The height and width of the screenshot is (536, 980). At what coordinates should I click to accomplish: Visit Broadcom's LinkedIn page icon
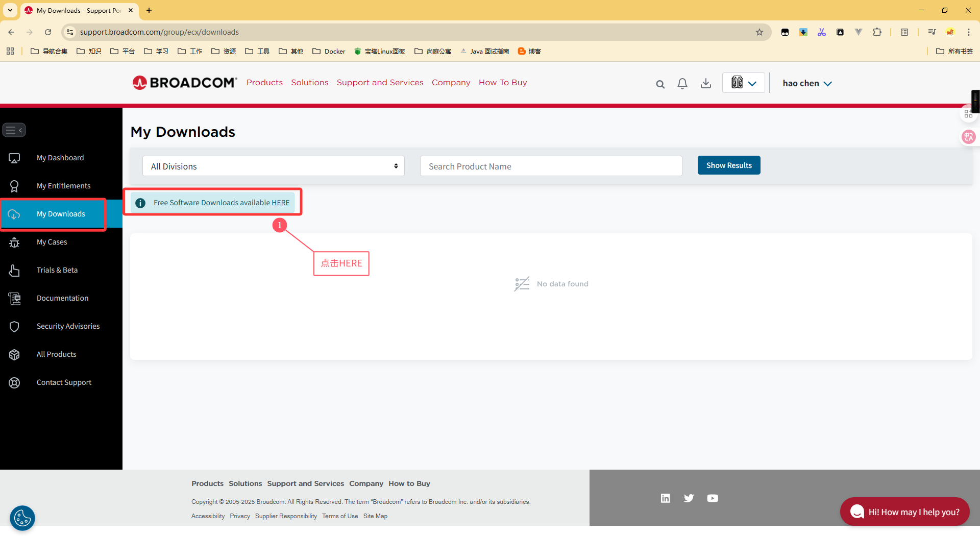pyautogui.click(x=665, y=498)
